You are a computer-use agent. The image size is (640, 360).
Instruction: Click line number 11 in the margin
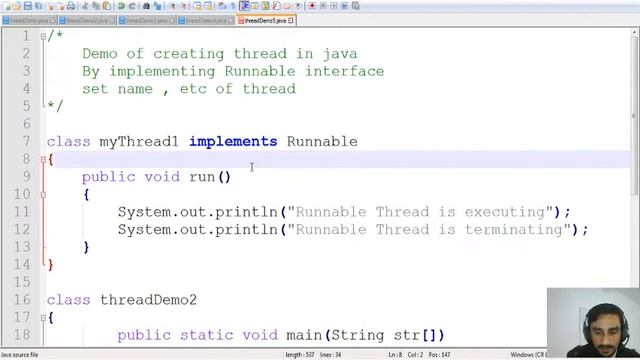pyautogui.click(x=22, y=212)
